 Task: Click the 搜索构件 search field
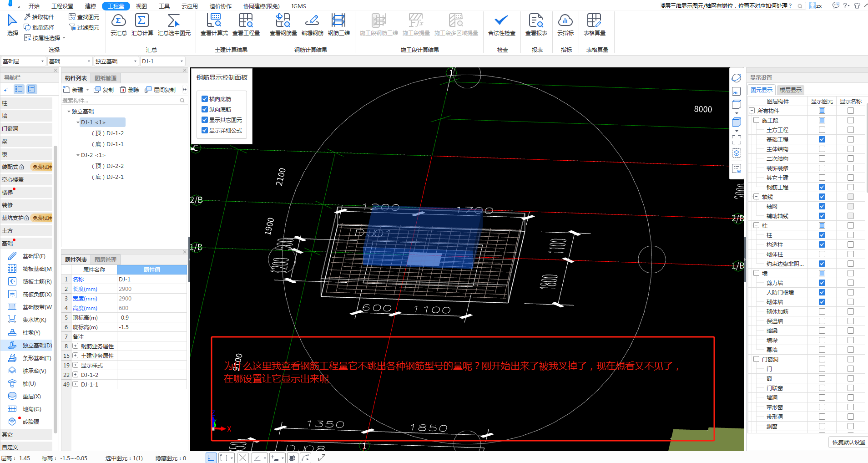tap(124, 100)
